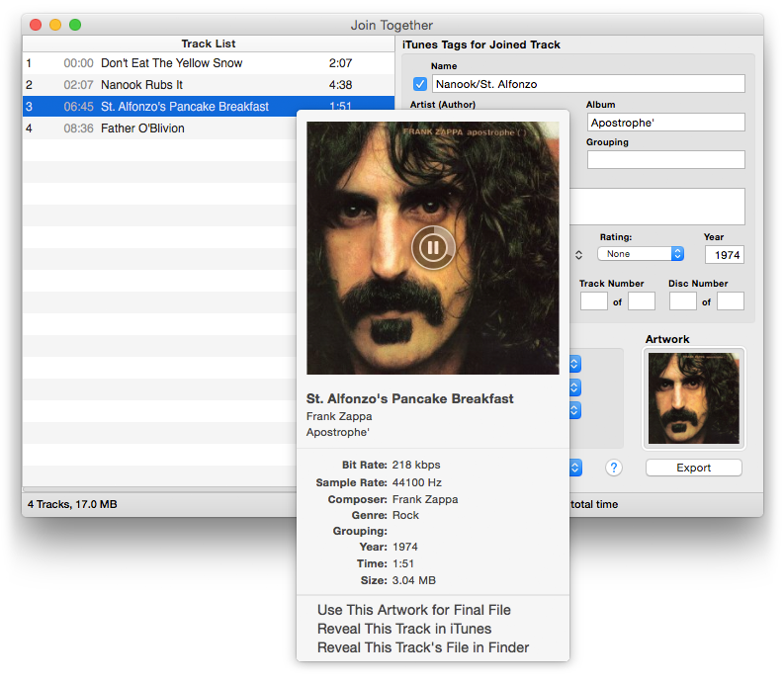This screenshot has width=784, height=684.
Task: Select track Nanook Rubs It
Action: [x=209, y=85]
